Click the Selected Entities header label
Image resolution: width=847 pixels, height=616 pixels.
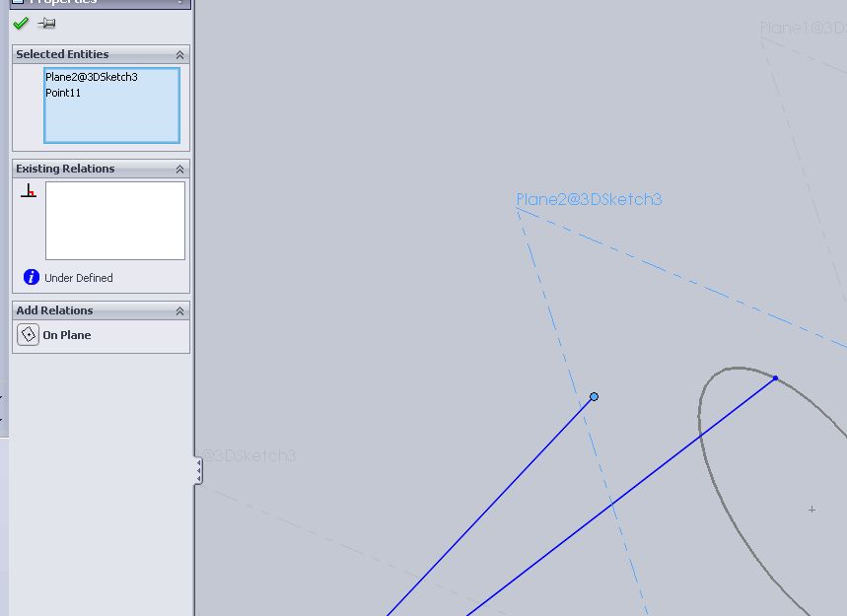point(62,54)
